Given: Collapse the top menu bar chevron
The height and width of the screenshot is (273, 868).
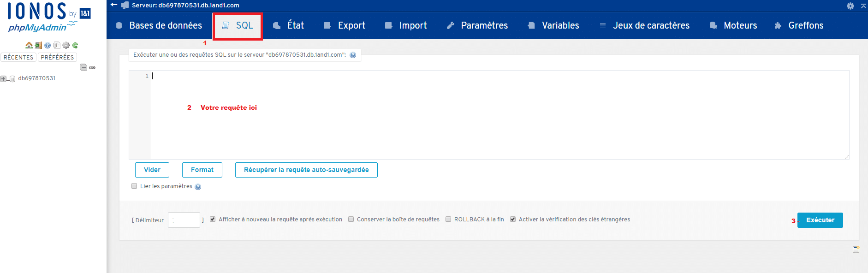Looking at the screenshot, I should pos(863,6).
